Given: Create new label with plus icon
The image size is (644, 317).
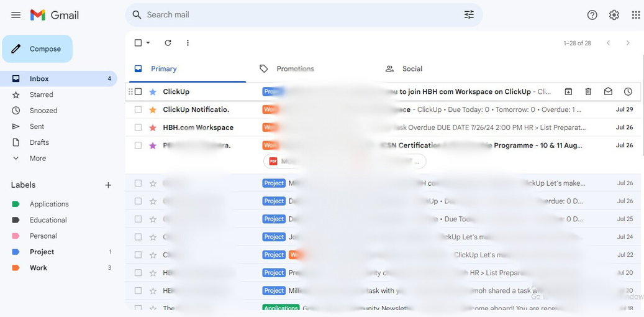Looking at the screenshot, I should (108, 185).
